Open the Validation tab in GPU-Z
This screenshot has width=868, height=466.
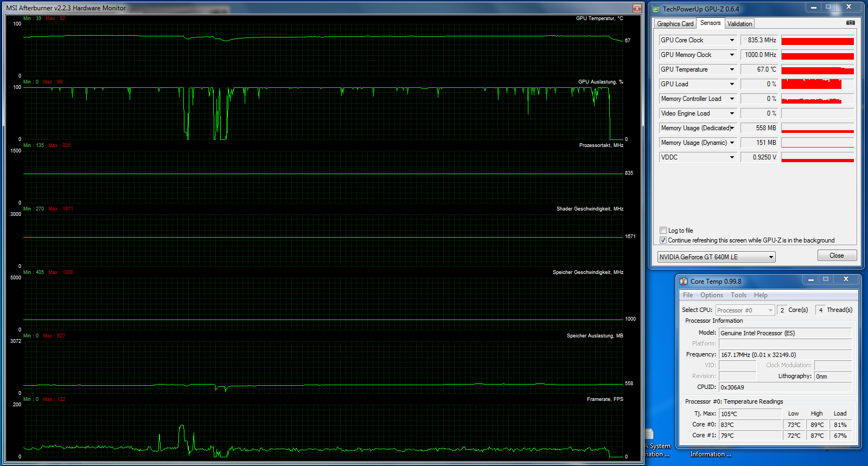(x=739, y=24)
